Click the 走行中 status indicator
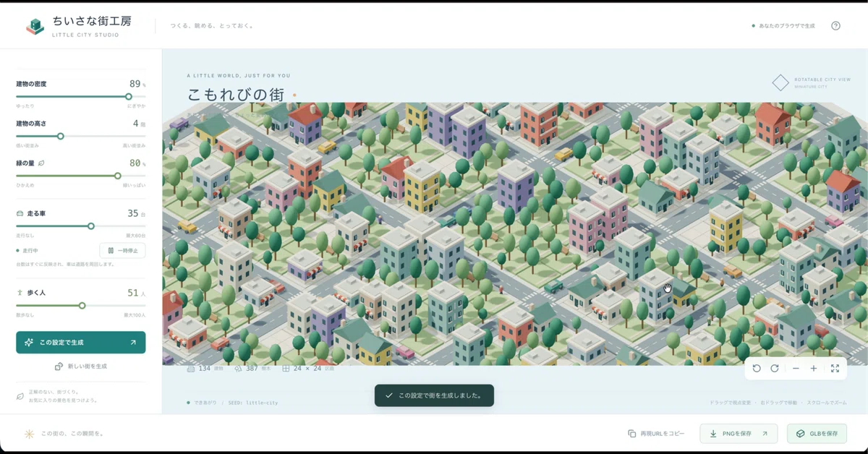 28,250
